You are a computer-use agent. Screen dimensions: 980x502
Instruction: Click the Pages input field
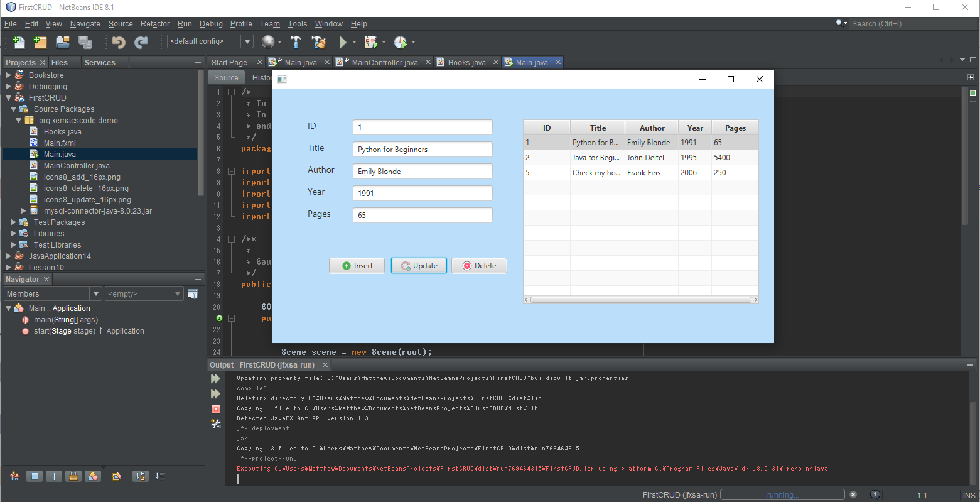[x=423, y=216]
